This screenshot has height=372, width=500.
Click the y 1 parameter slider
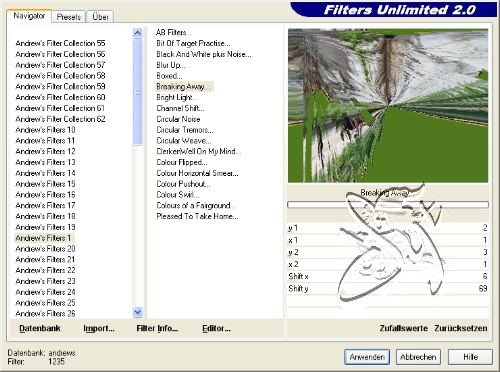[388, 228]
